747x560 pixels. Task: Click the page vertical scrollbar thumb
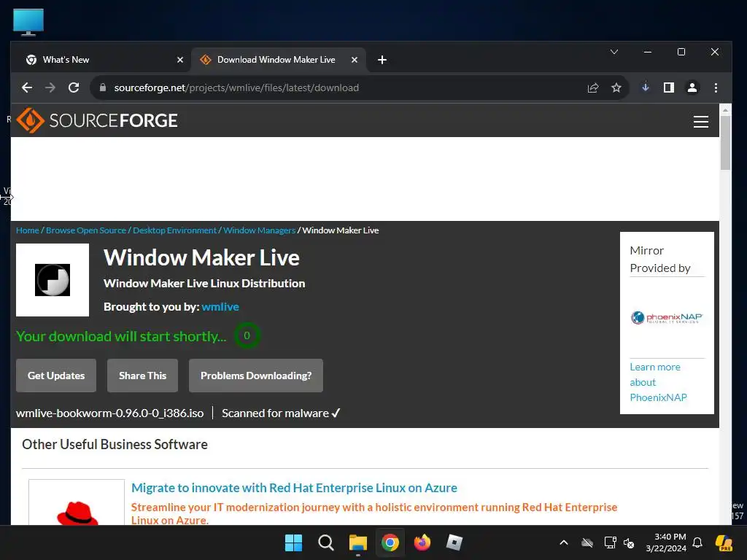[x=725, y=142]
